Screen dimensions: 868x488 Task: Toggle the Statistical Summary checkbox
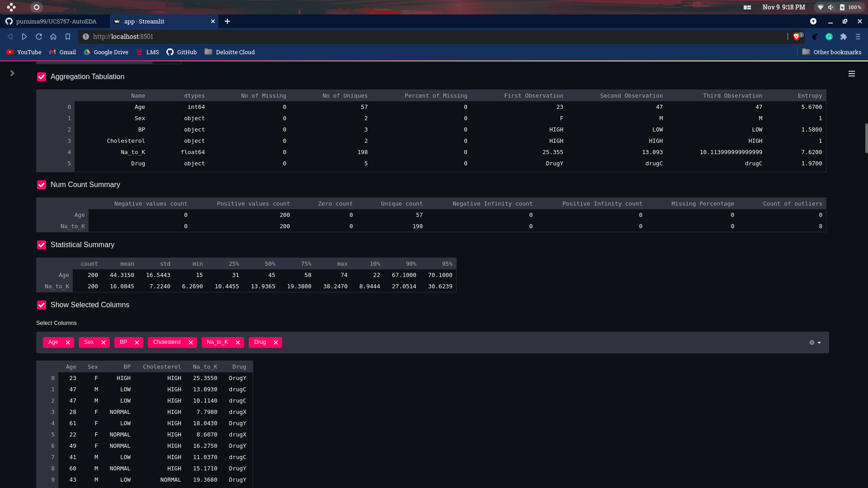(42, 245)
